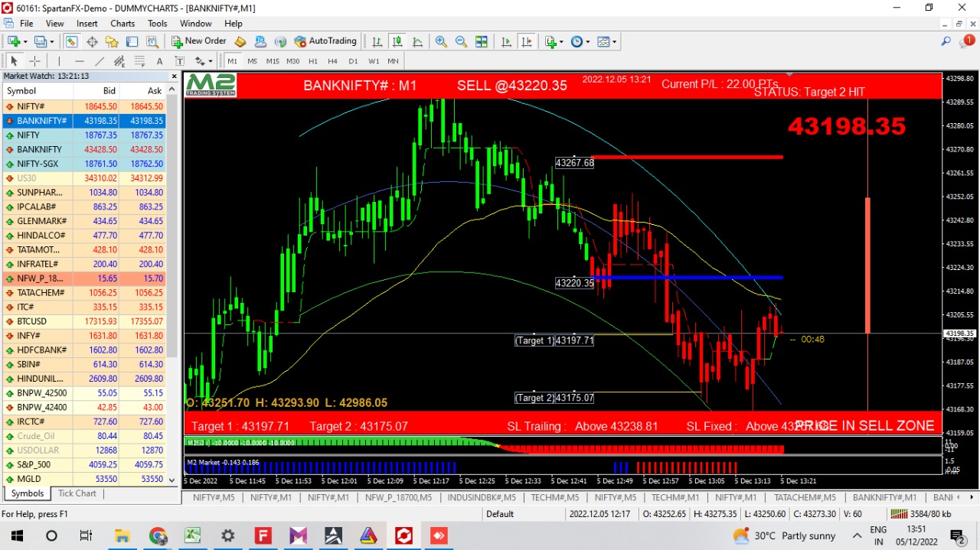
Task: Open the Insert menu
Action: [x=87, y=24]
